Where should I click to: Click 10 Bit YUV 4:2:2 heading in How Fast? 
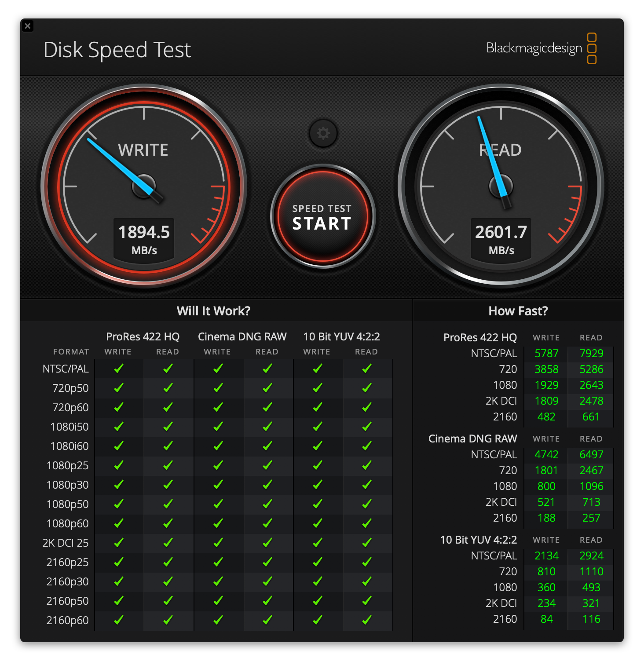pyautogui.click(x=479, y=540)
